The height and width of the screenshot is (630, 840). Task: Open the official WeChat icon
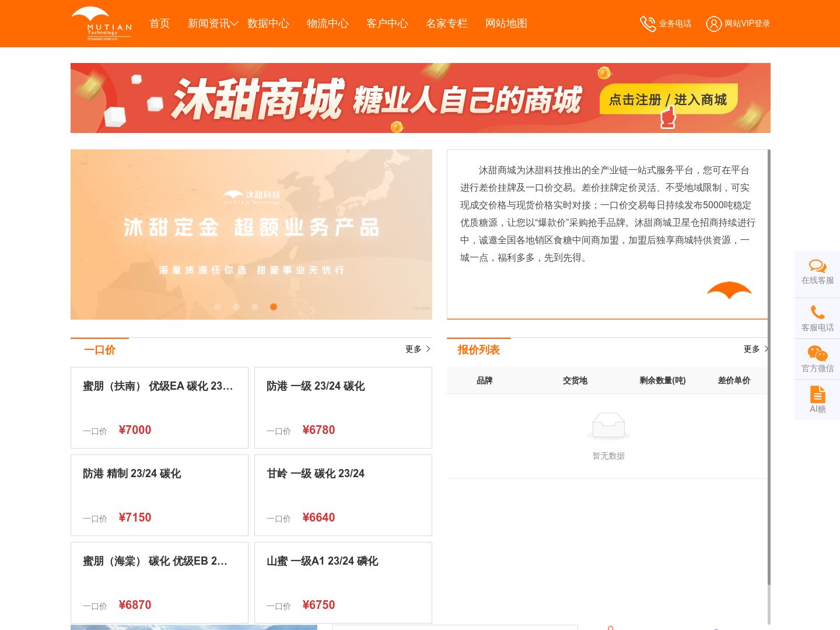point(817,353)
